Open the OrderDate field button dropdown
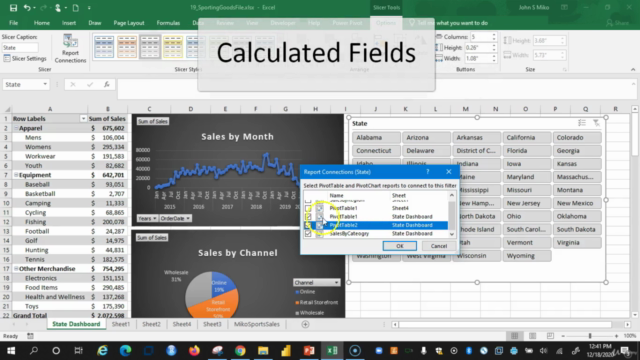Screen dimensions: 640x360 [x=175, y=218]
